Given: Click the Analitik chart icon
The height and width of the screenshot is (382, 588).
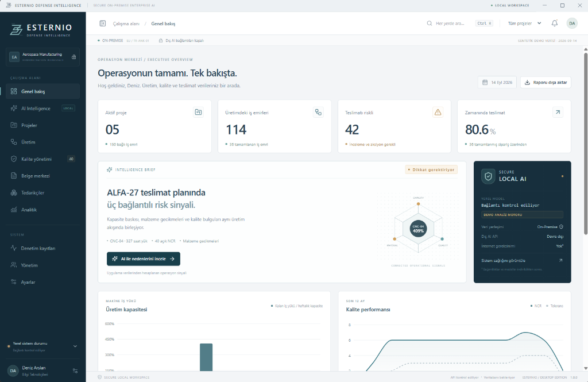Looking at the screenshot, I should point(14,210).
